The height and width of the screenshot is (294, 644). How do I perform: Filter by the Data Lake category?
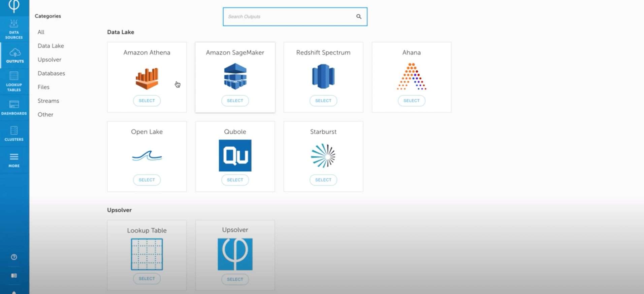tap(51, 46)
